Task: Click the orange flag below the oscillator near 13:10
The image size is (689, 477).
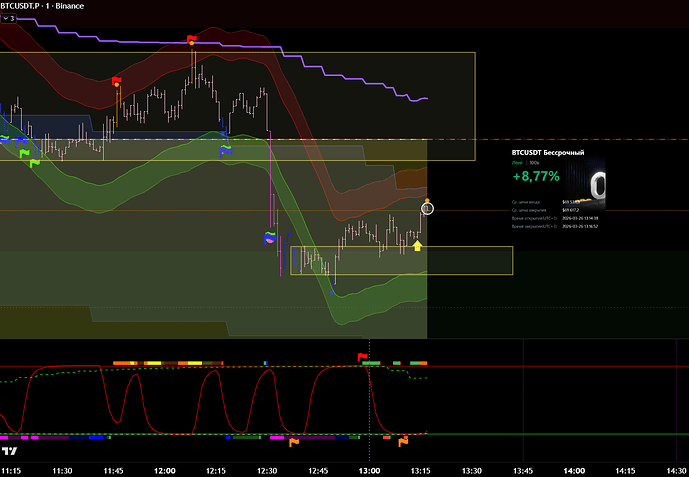Action: point(404,440)
